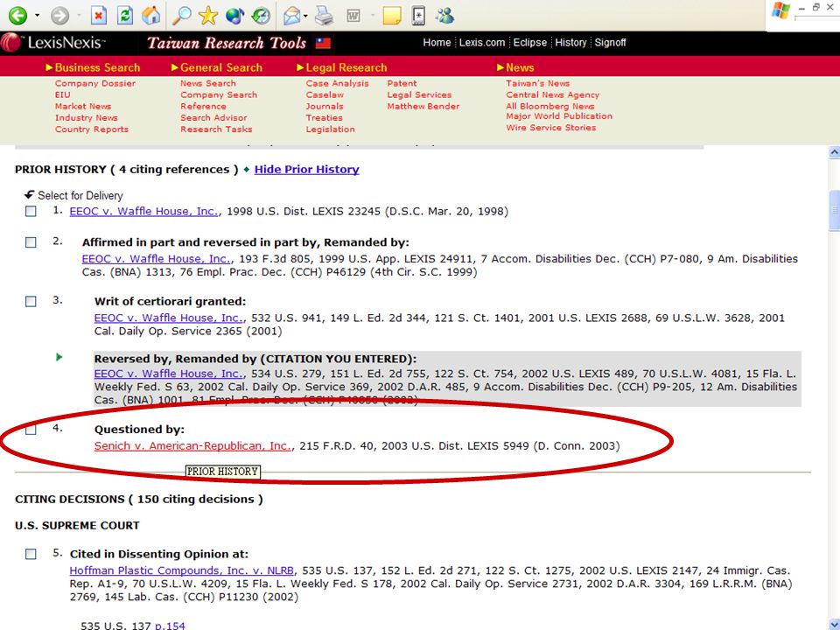The height and width of the screenshot is (630, 840).
Task: Open the Legislation link
Action: coord(331,129)
